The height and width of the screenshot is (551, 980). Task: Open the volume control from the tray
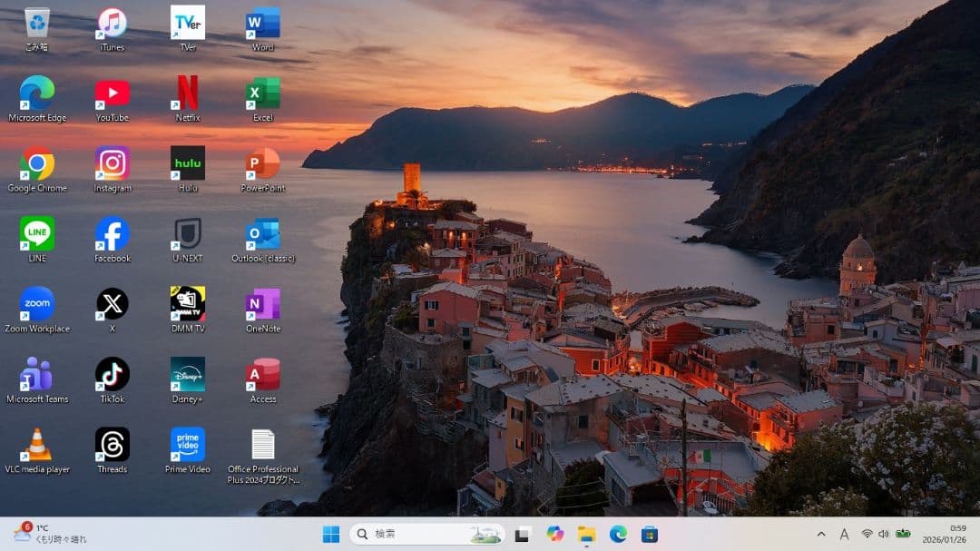(x=885, y=534)
